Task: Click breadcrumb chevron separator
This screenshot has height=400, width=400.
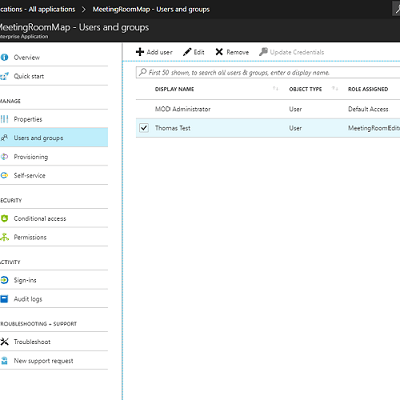Action: point(84,9)
